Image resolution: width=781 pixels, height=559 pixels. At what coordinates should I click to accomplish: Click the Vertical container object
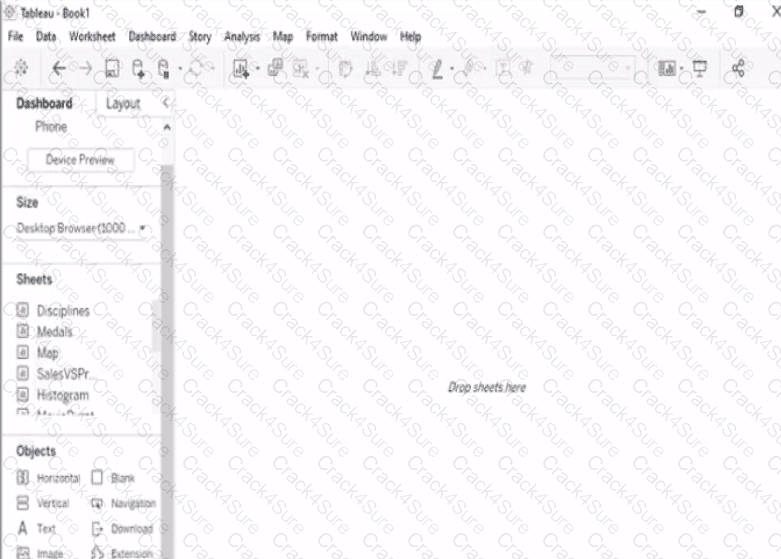coord(43,503)
